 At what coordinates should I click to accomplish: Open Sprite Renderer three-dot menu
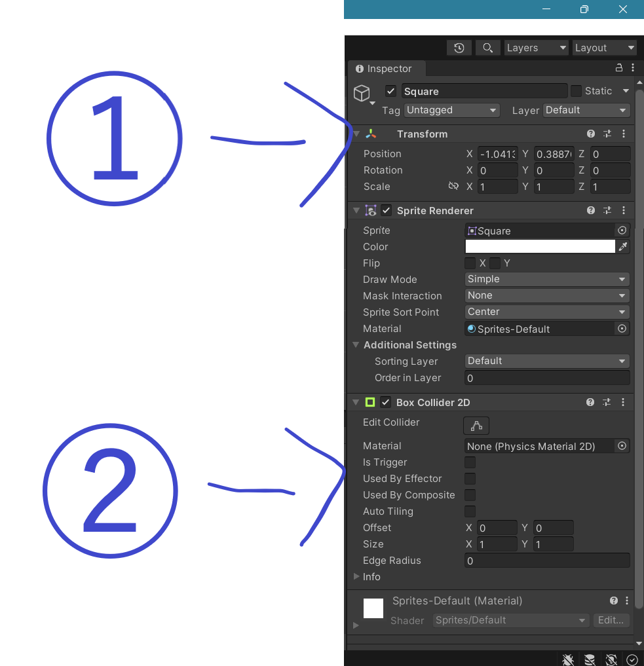(624, 210)
